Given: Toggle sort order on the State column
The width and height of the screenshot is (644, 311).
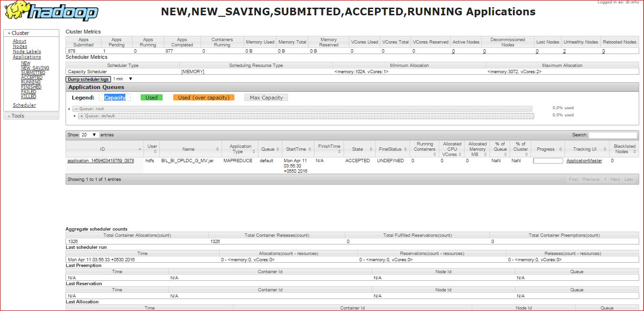Looking at the screenshot, I should coord(358,149).
